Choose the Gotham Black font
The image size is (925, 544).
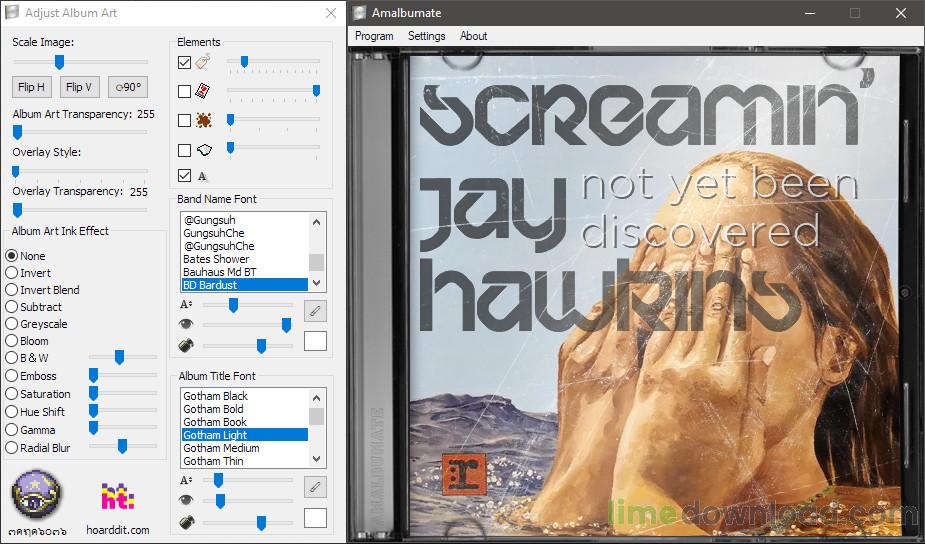tap(245, 396)
